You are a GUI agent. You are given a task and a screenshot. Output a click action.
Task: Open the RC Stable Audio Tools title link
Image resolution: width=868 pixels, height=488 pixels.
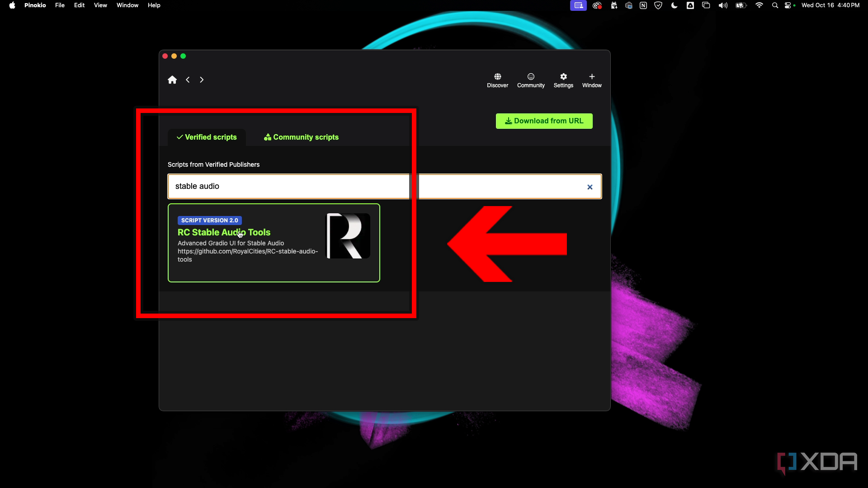click(x=224, y=232)
